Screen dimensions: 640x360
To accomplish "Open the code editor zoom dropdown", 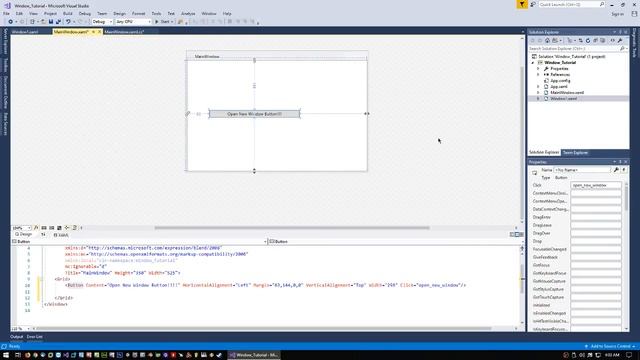I will pyautogui.click(x=20, y=329).
